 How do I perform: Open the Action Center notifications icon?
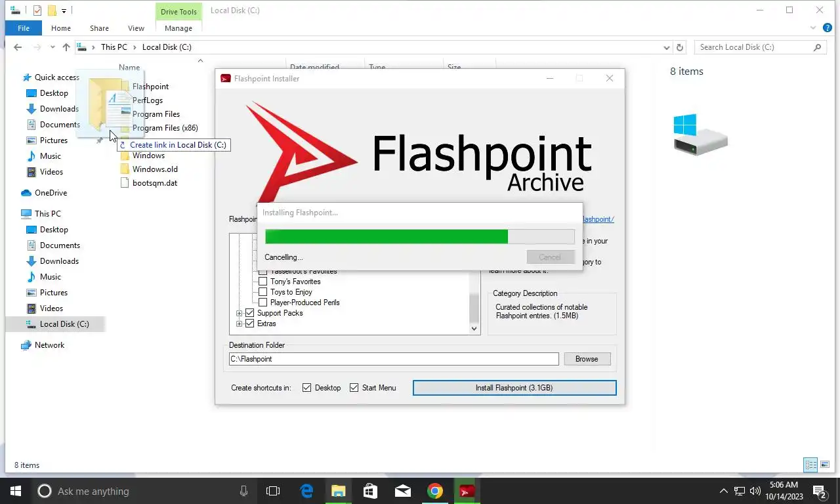820,491
